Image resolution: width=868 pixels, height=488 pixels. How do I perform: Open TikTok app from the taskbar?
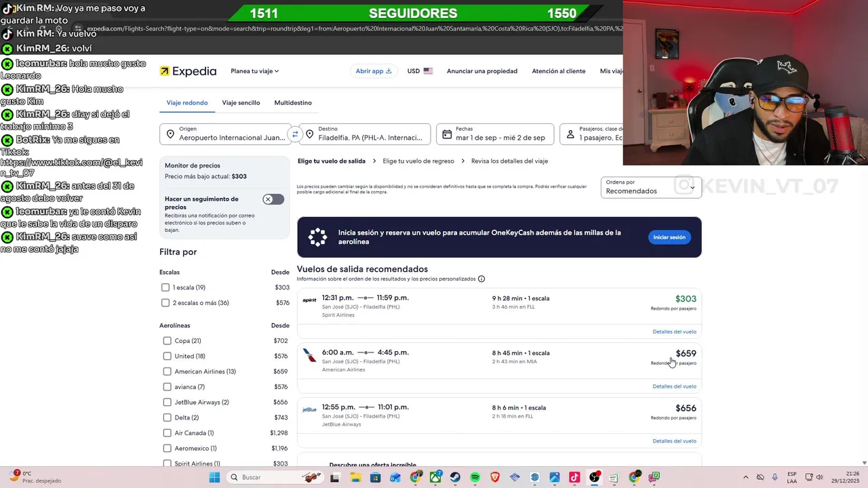574,477
